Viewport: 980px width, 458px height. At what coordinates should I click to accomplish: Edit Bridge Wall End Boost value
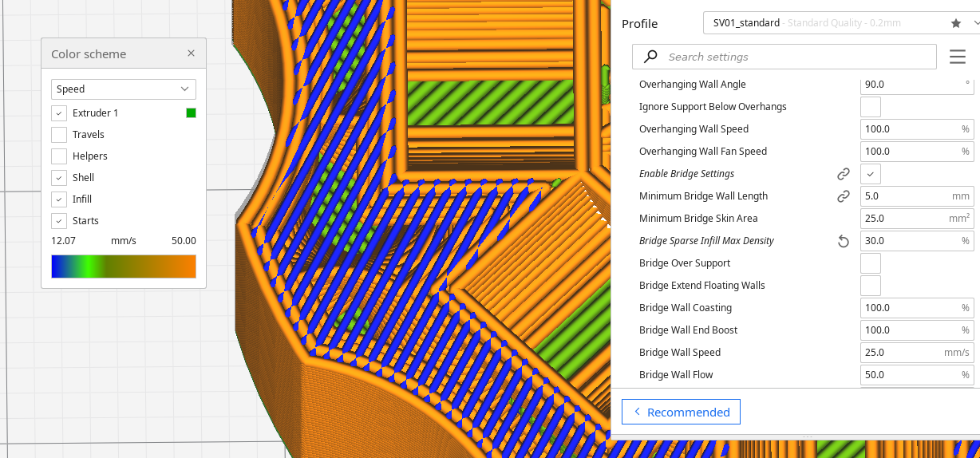tap(917, 330)
